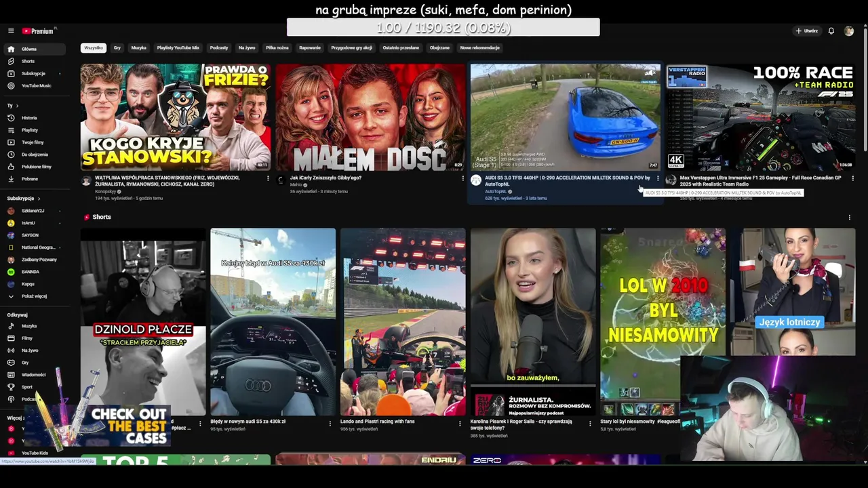Viewport: 868px width, 488px height.
Task: Open Shorts from the sidebar
Action: [28, 61]
